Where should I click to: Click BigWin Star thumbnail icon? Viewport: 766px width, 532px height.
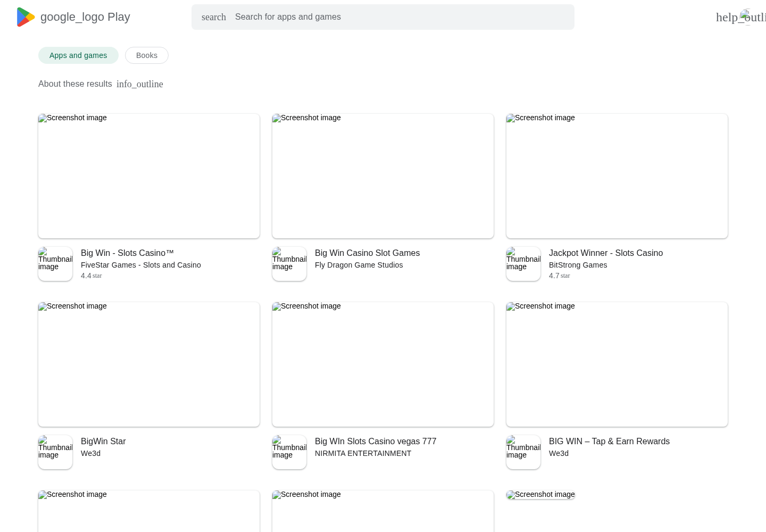tap(55, 452)
